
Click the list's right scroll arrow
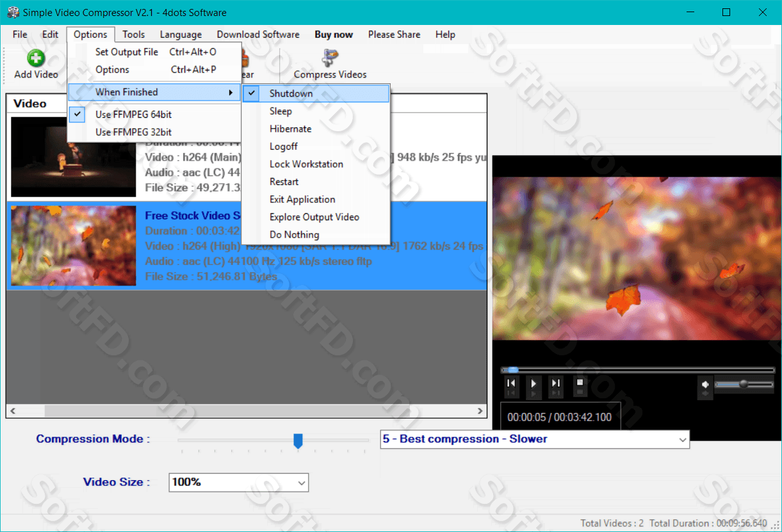point(480,411)
